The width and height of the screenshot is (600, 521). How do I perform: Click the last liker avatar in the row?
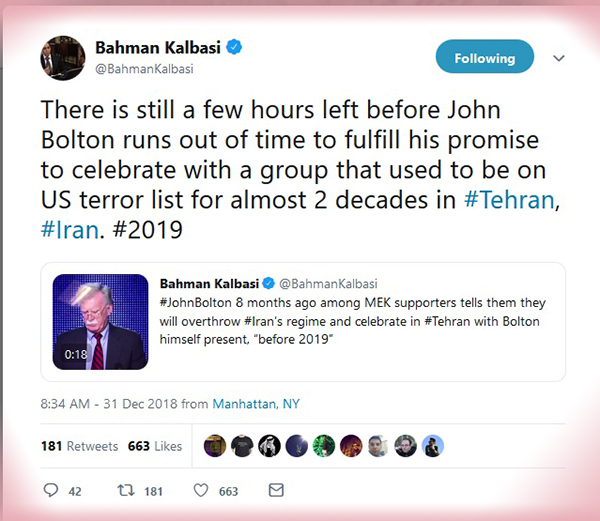click(431, 446)
